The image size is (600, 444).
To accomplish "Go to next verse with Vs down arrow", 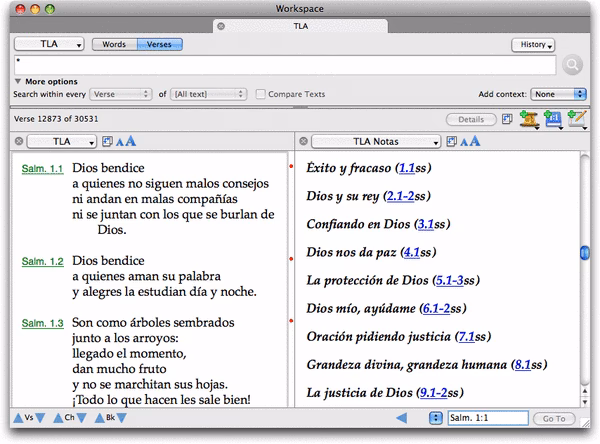I will pos(40,418).
